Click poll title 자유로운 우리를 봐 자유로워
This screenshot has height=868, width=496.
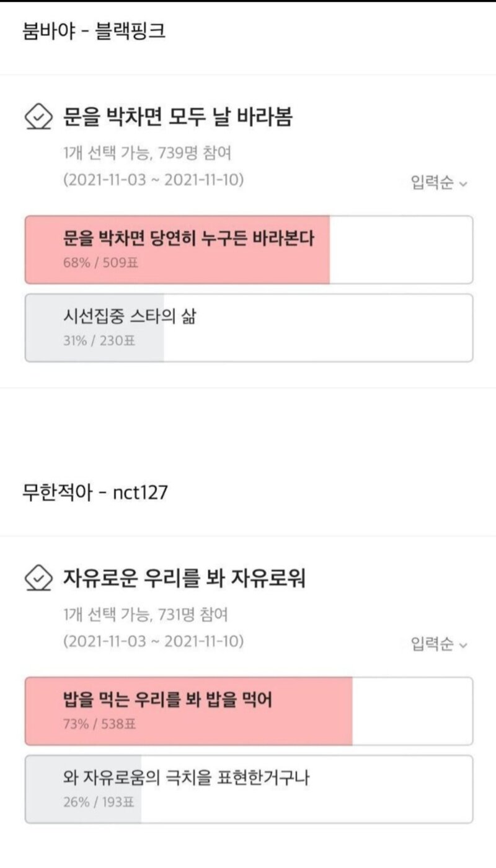[184, 579]
